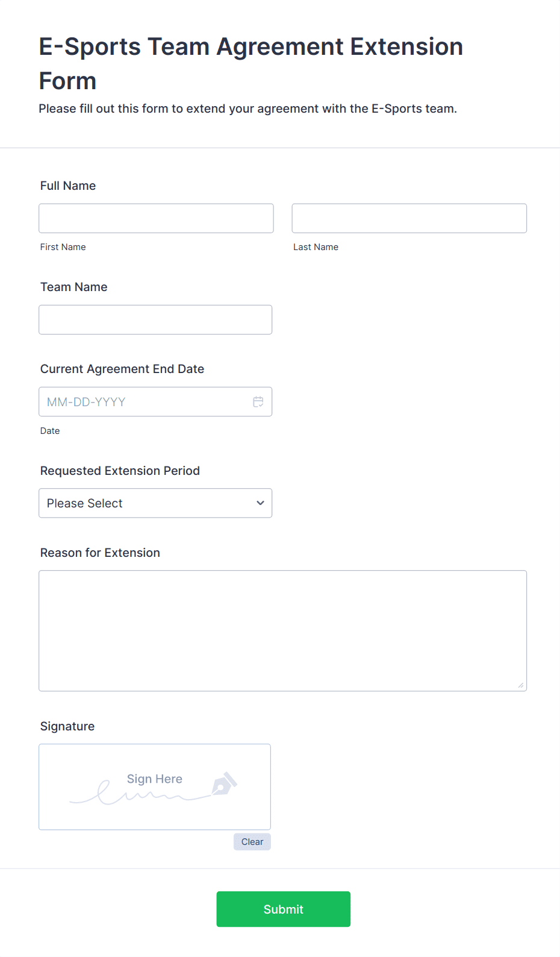Click the Requested Extension Period label

pos(120,471)
